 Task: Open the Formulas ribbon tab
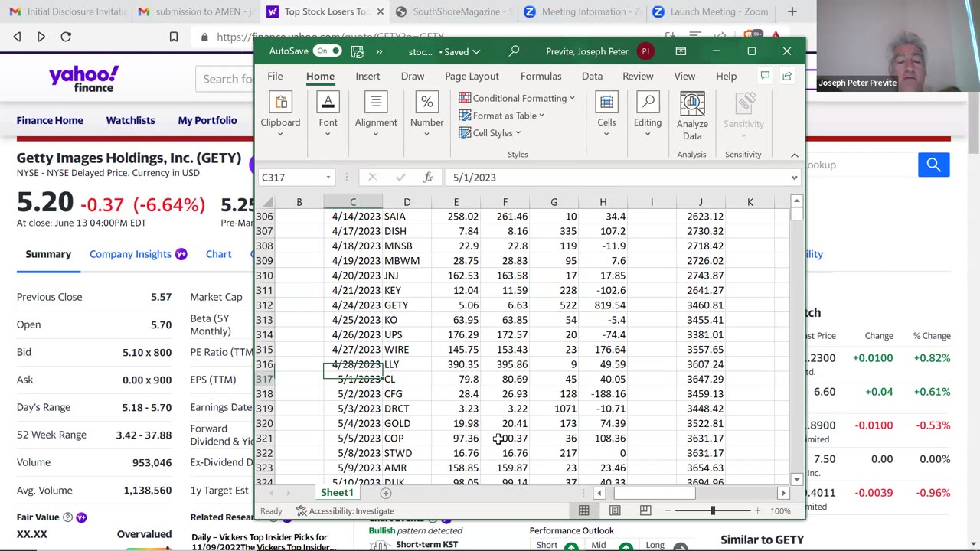pyautogui.click(x=541, y=76)
